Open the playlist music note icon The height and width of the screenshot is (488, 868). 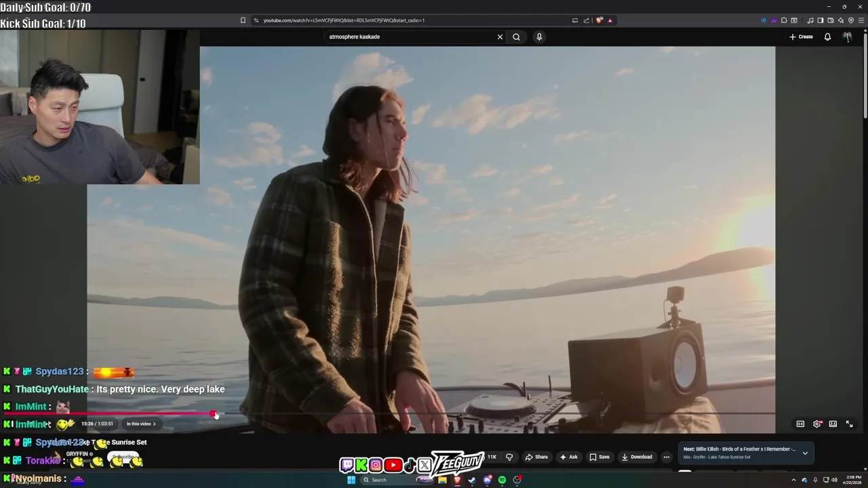tap(810, 20)
